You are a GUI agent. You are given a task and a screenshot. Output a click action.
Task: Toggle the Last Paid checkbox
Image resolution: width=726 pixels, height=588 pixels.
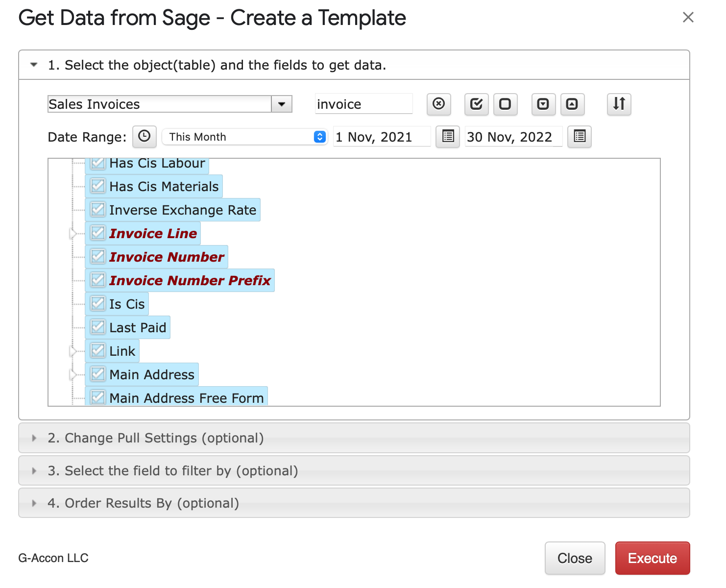(98, 327)
